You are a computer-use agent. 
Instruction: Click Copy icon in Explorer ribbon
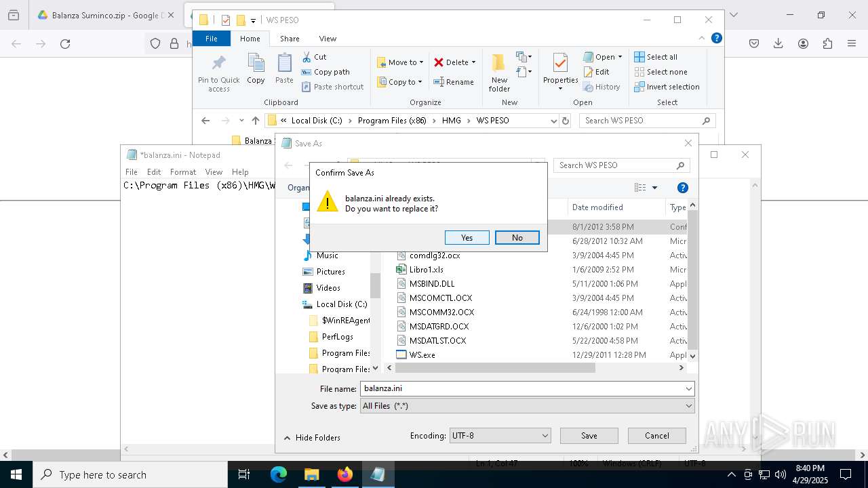(x=256, y=69)
